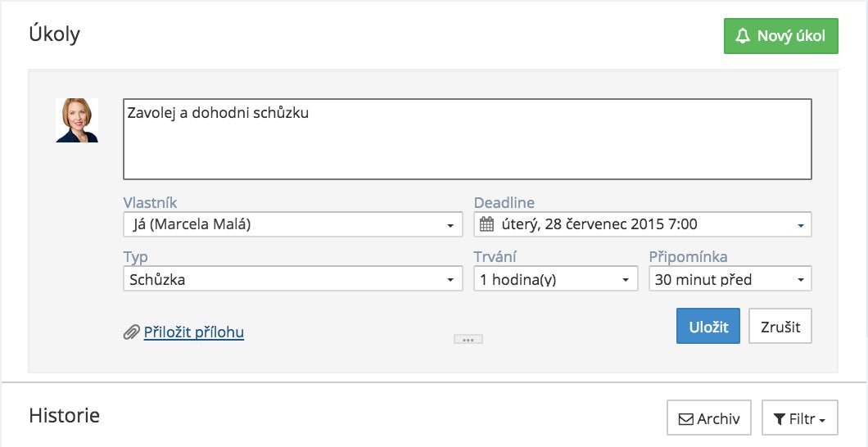Open the Připomínka reminder dropdown
This screenshot has width=868, height=447.
730,279
